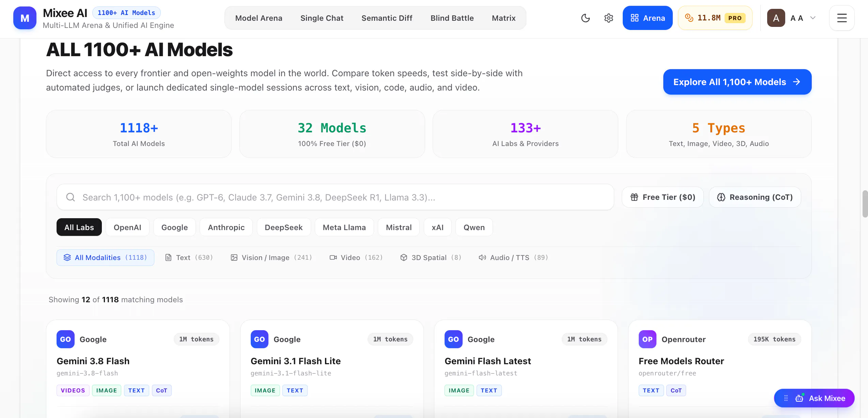Filter models by DeepSeek
Image resolution: width=868 pixels, height=418 pixels.
tap(284, 227)
